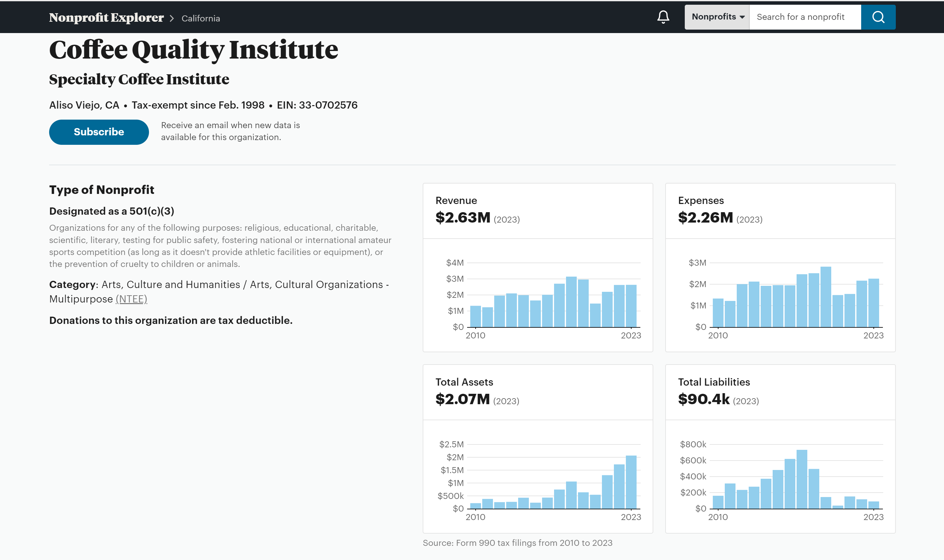Click the Total Liabilities $90.4k figure

[x=703, y=399]
